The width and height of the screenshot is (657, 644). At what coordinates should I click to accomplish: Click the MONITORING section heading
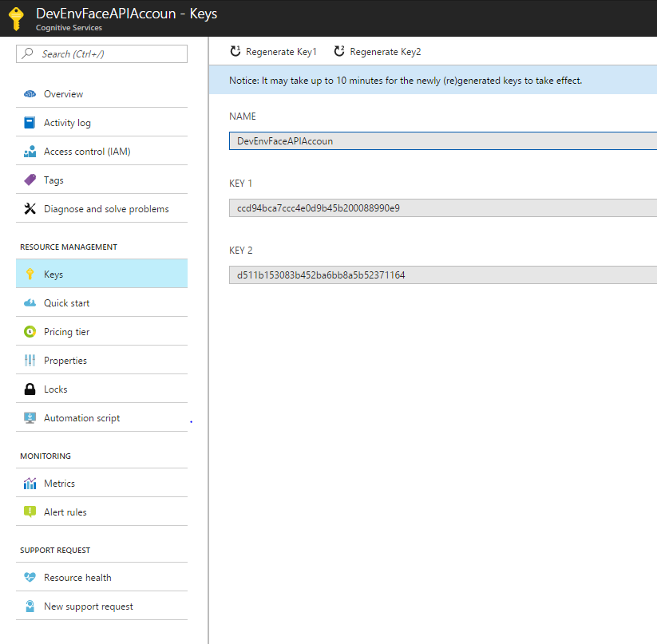[x=46, y=456]
